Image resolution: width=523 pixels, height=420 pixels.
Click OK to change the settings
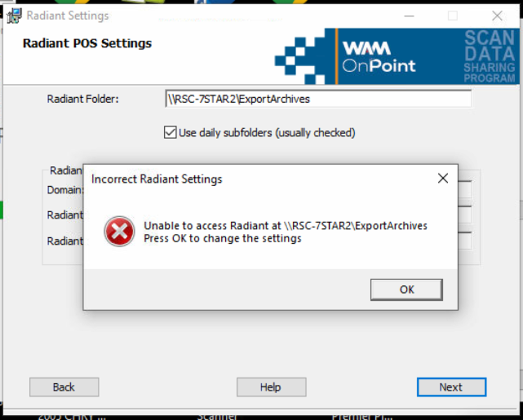pyautogui.click(x=407, y=289)
